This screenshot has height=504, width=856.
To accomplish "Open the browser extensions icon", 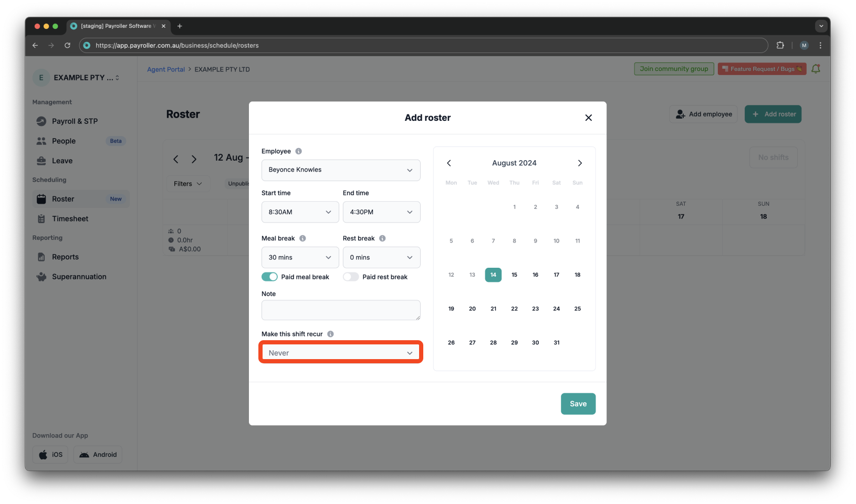I will 780,46.
